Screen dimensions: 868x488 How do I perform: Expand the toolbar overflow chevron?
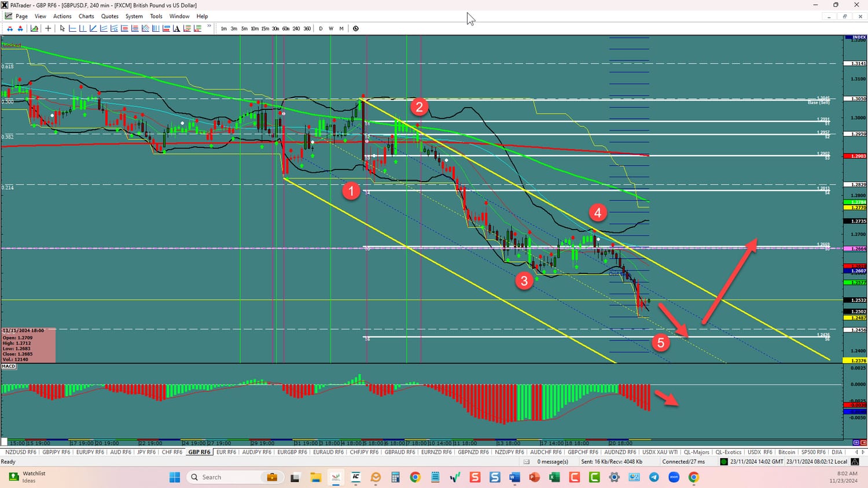coord(209,26)
